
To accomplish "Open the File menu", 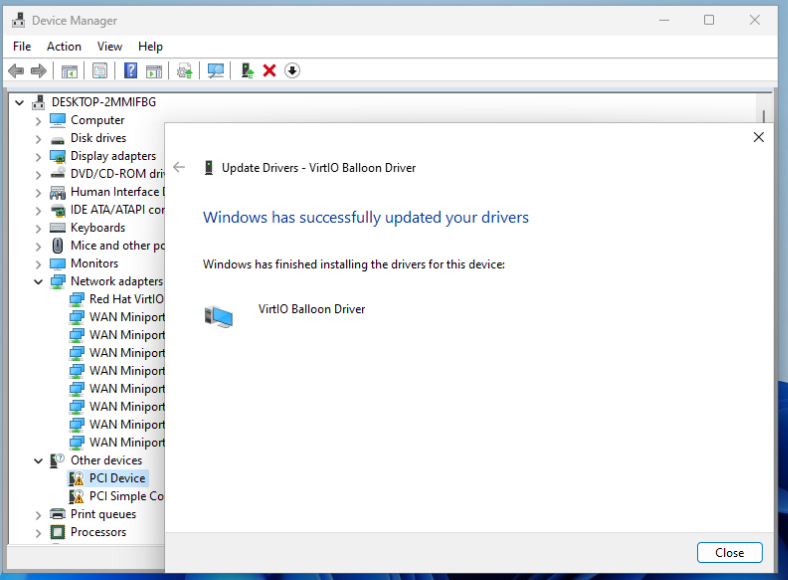I will (x=22, y=46).
